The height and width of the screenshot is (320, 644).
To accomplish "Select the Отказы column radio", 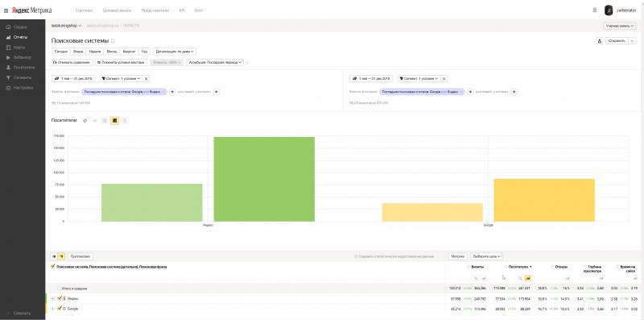I will 553,267.
